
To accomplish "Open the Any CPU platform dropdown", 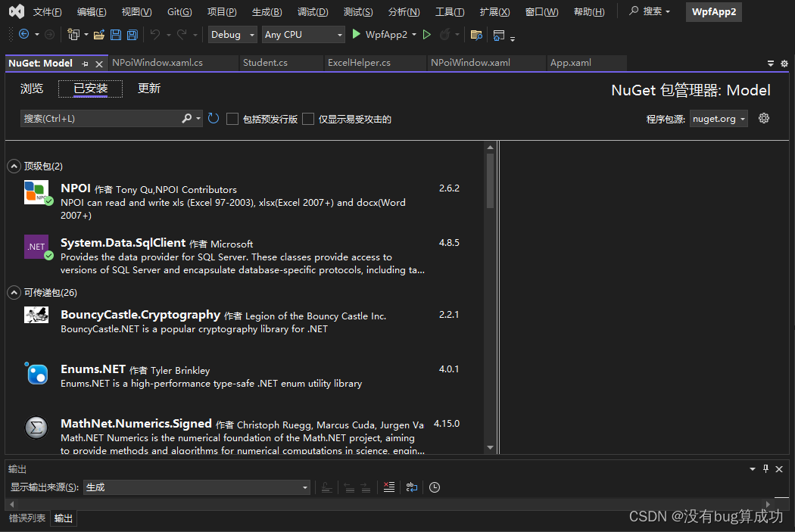I will 303,35.
